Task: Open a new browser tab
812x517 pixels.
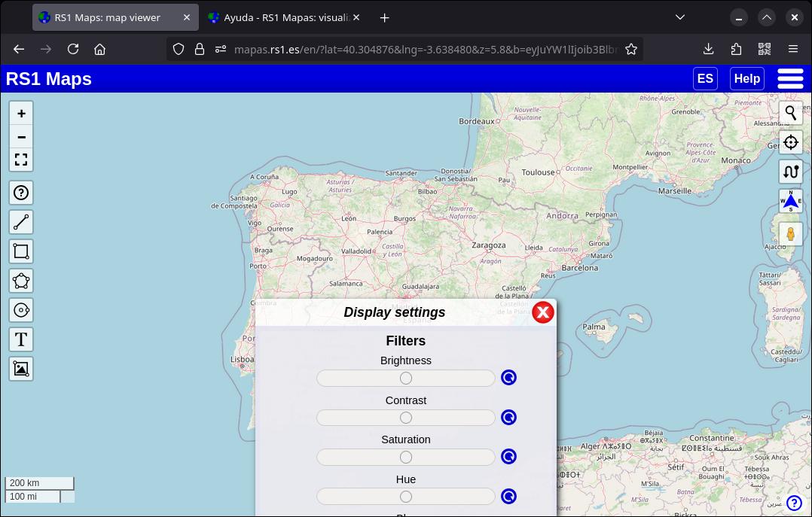Action: point(384,18)
